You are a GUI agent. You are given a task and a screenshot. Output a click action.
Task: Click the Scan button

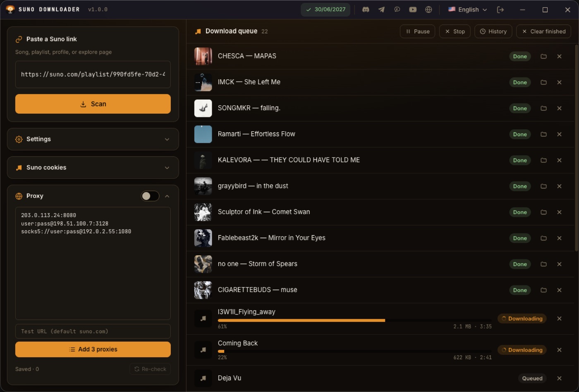tap(93, 104)
